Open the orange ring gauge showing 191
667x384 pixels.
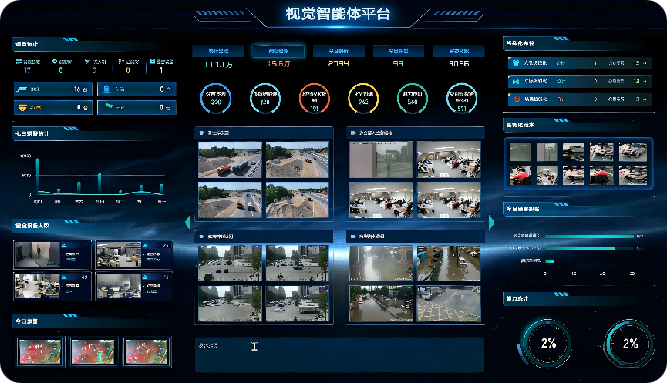[x=314, y=98]
